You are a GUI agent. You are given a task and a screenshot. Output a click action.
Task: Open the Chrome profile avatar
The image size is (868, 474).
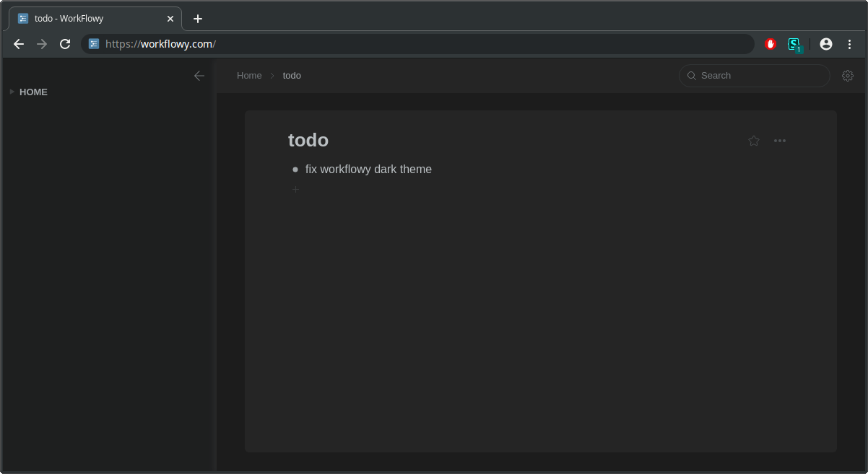point(826,44)
